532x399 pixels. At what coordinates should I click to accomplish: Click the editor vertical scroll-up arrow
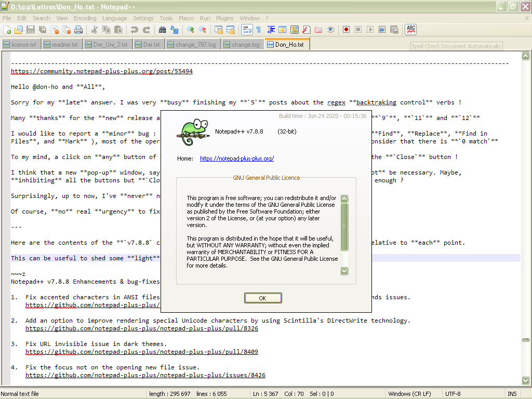click(x=526, y=56)
